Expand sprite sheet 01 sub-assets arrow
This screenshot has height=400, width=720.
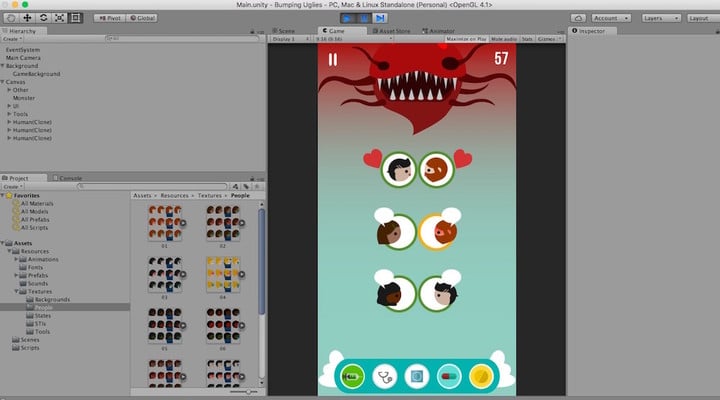(x=183, y=223)
